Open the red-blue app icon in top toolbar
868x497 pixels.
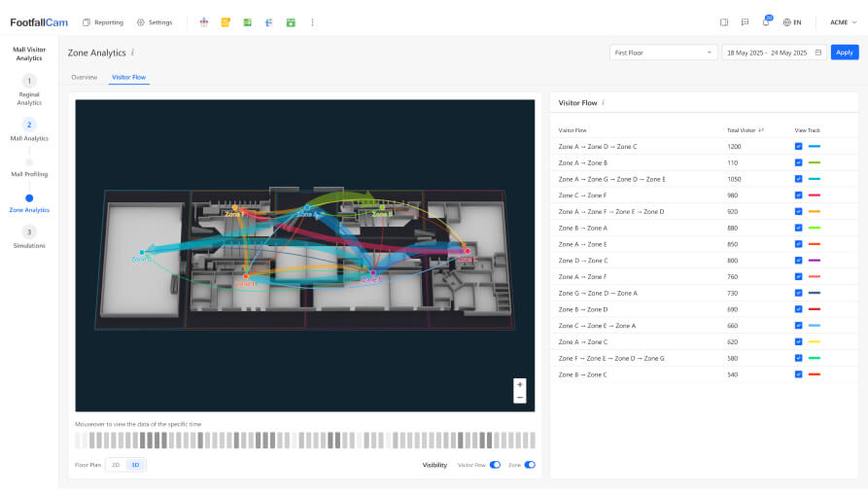pyautogui.click(x=204, y=22)
